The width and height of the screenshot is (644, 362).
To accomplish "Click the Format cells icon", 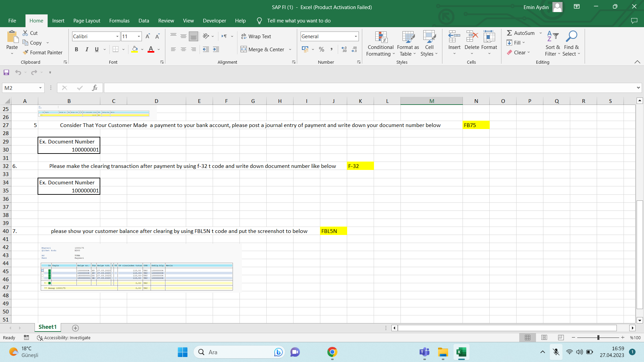I will [489, 37].
